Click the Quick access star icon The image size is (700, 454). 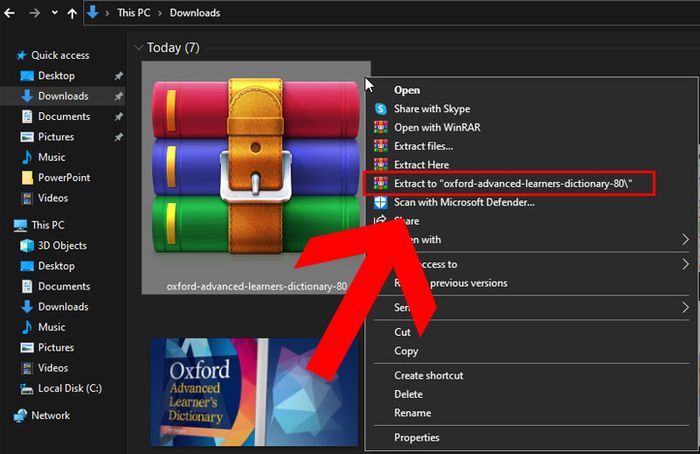click(x=20, y=56)
